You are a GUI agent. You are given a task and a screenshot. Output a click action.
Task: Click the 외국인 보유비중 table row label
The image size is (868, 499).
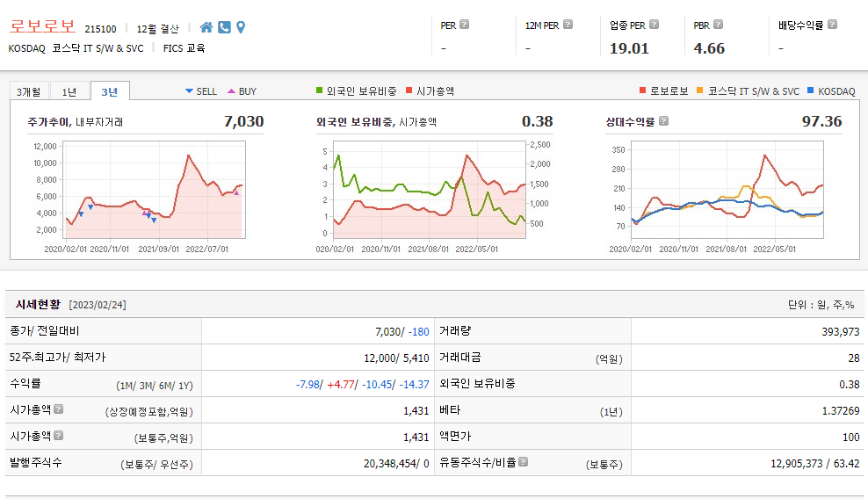(x=477, y=383)
